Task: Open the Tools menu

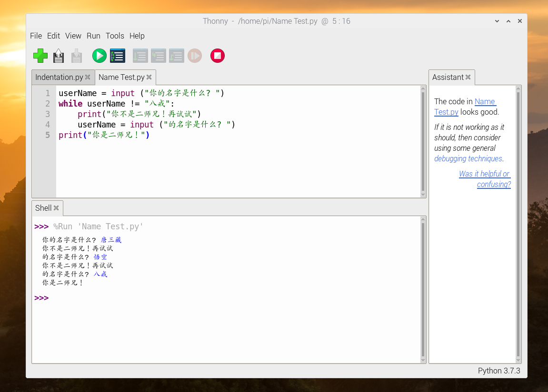Action: click(x=115, y=36)
